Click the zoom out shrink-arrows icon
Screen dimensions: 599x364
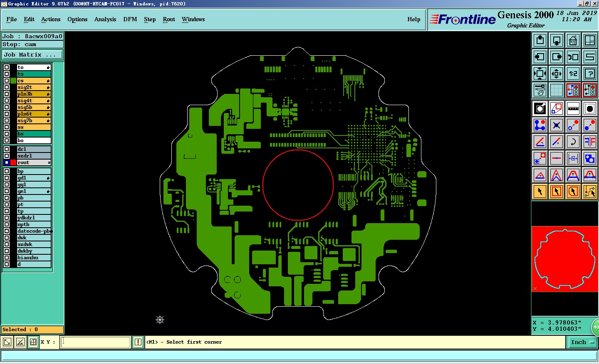[557, 74]
